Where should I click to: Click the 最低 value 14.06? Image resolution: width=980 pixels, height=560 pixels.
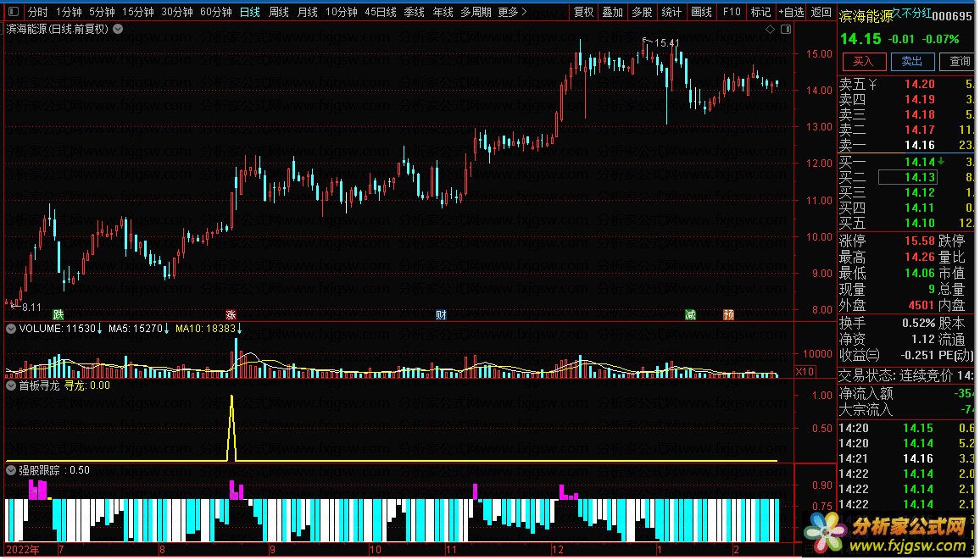pos(919,274)
